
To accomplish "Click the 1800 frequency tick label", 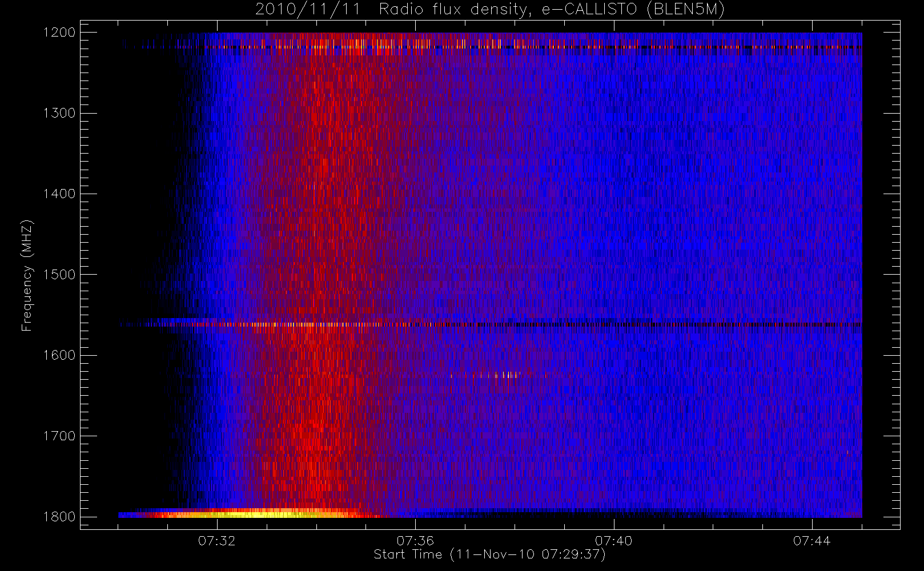I will point(59,517).
